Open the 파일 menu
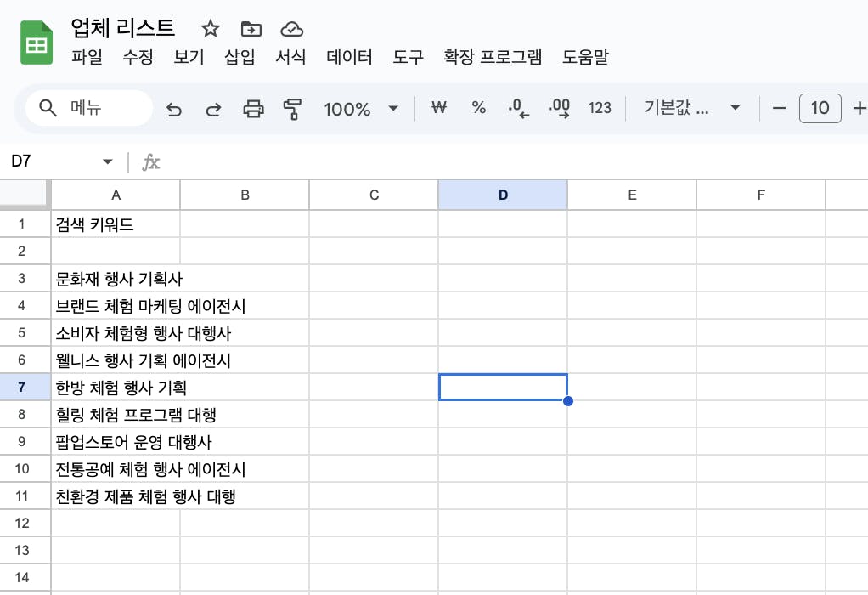 [87, 58]
